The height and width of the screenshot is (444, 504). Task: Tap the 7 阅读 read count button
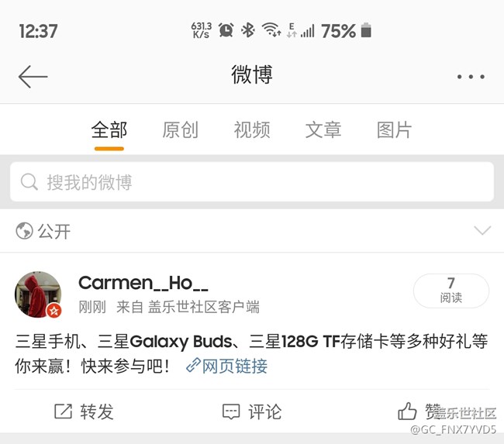[x=451, y=291]
